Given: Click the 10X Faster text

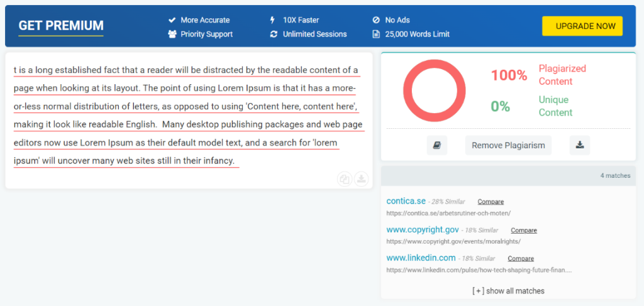Looking at the screenshot, I should pyautogui.click(x=301, y=20).
